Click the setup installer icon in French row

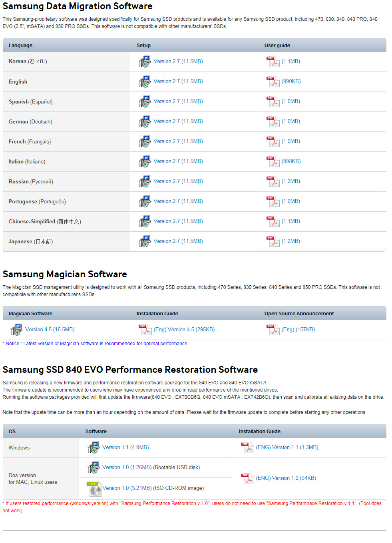tap(145, 141)
